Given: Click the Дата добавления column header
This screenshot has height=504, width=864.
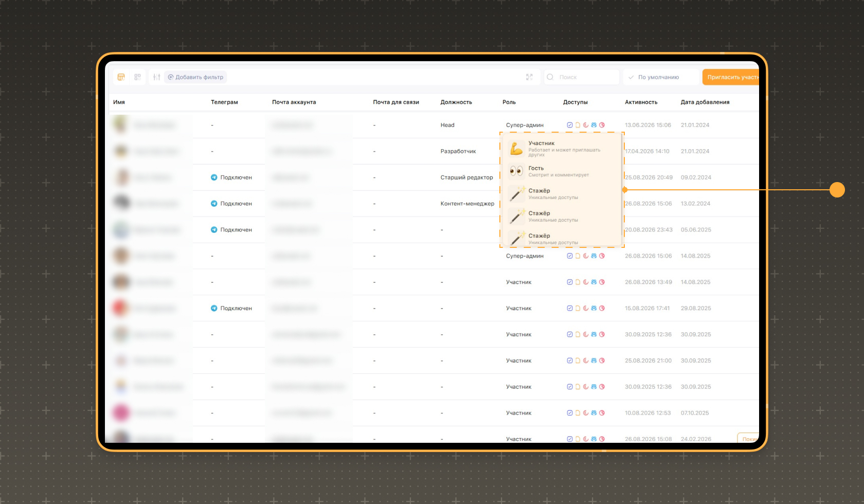Looking at the screenshot, I should pyautogui.click(x=705, y=102).
